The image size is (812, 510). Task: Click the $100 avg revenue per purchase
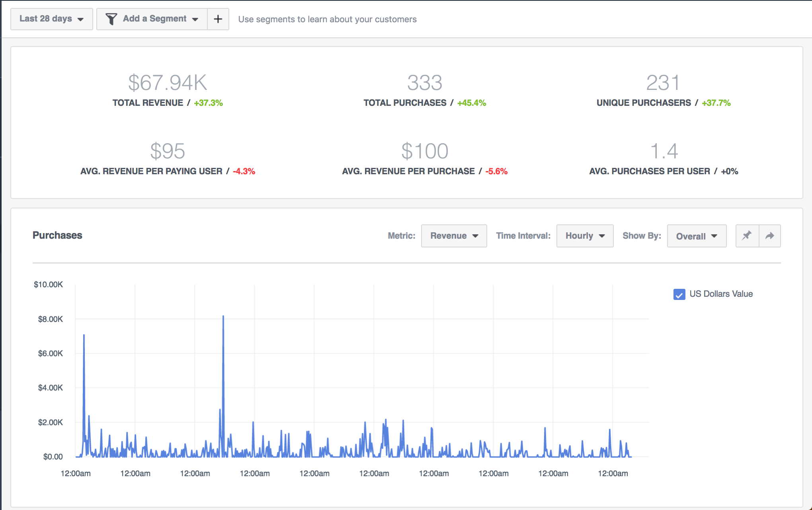coord(425,151)
